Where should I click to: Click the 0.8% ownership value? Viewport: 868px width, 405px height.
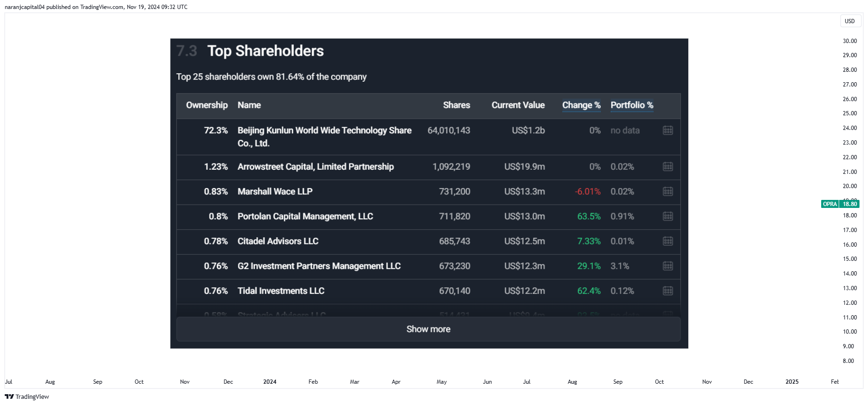pyautogui.click(x=218, y=216)
